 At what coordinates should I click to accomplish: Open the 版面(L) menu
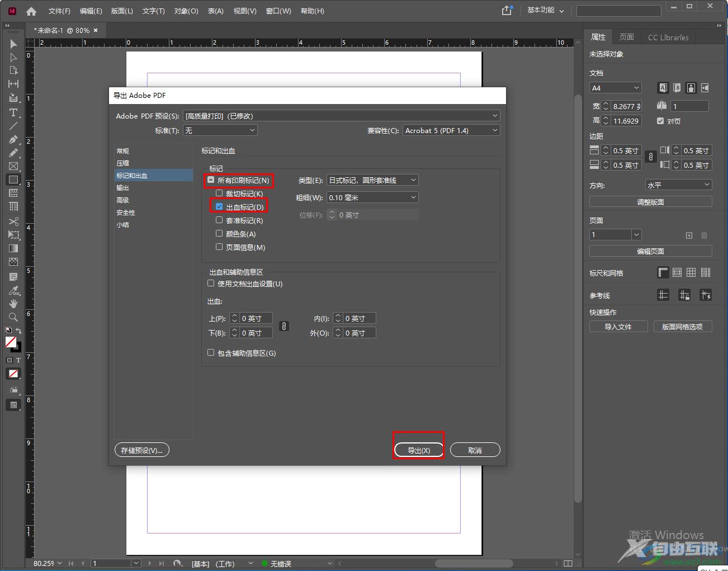pyautogui.click(x=122, y=11)
